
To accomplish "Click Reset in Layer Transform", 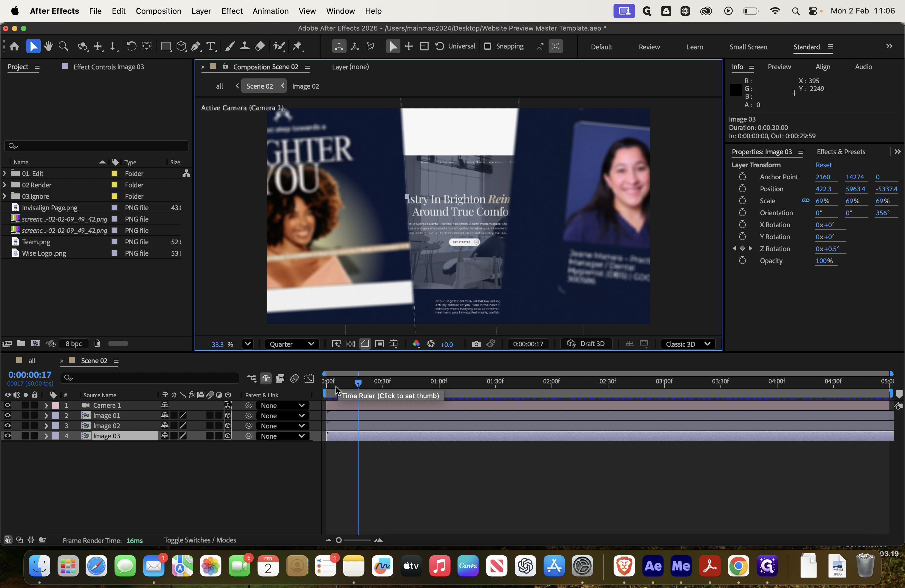I will [823, 165].
